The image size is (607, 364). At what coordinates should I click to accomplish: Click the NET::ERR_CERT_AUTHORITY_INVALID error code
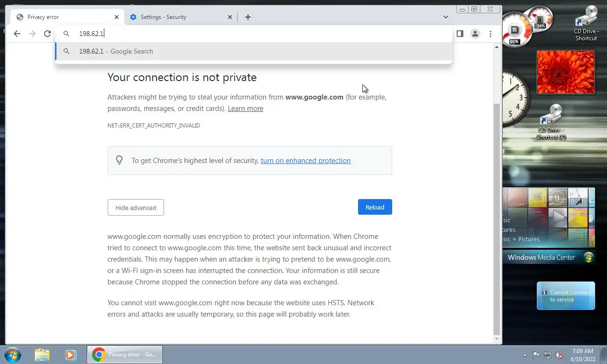click(x=154, y=126)
